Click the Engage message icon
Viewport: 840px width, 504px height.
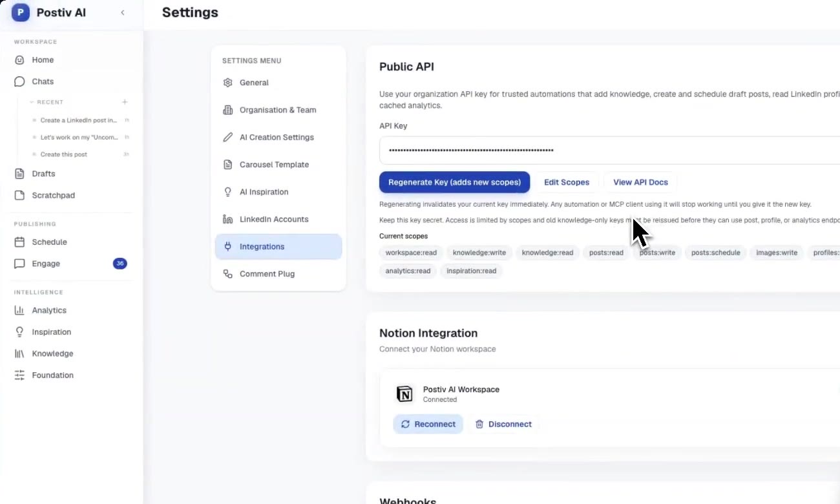[x=19, y=264]
